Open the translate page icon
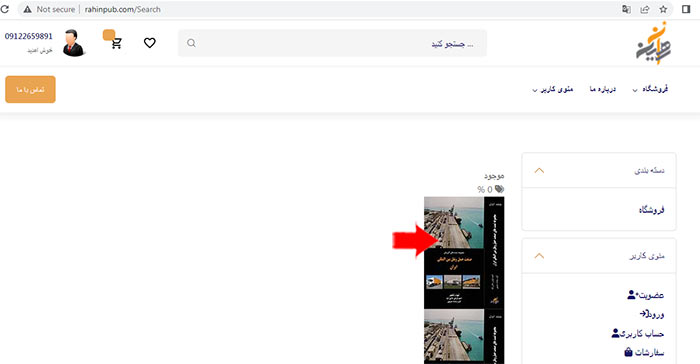This screenshot has height=364, width=700. click(x=626, y=9)
